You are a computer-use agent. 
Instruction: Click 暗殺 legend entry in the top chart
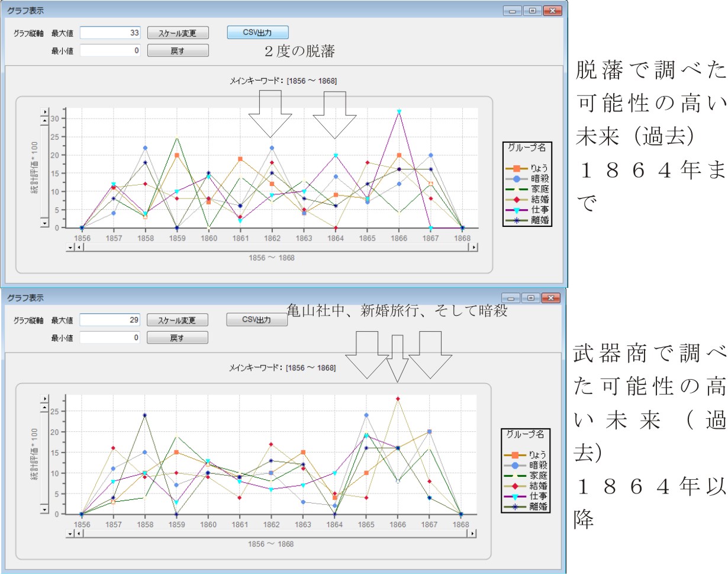tap(526, 178)
